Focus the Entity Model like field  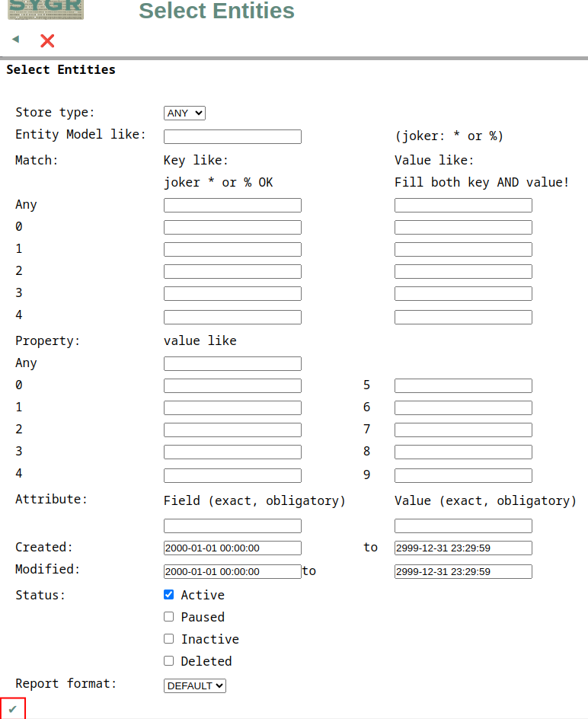point(232,136)
